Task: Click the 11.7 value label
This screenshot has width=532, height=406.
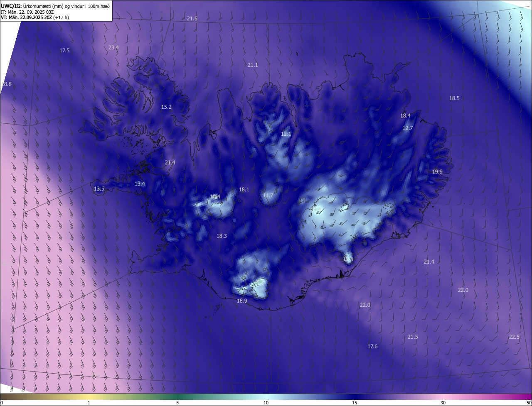Action: click(x=268, y=196)
